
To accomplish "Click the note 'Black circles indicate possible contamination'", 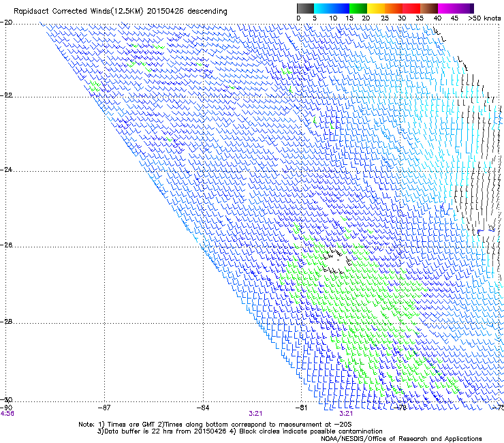I will [311, 431].
